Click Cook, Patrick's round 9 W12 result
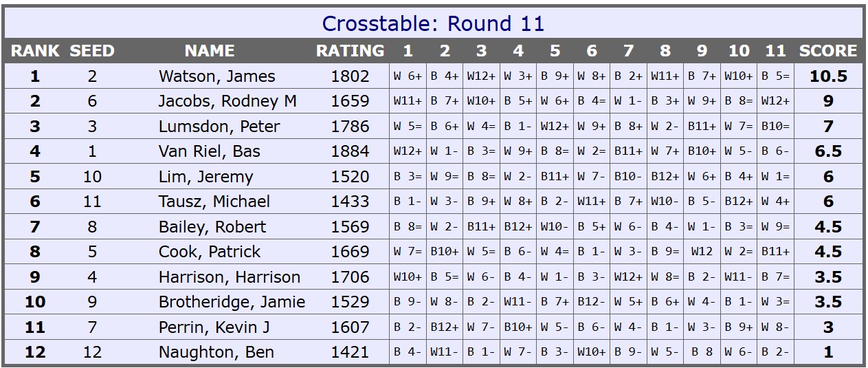This screenshot has width=868, height=368. (x=702, y=252)
